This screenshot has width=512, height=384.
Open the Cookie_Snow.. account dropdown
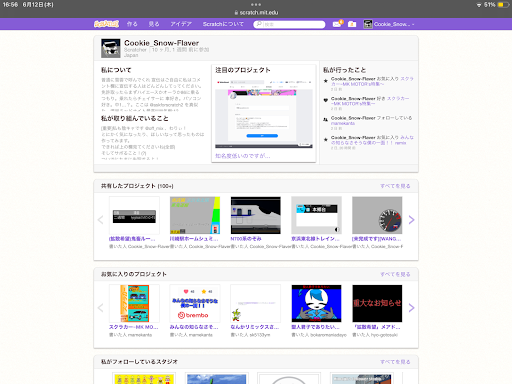tap(393, 24)
